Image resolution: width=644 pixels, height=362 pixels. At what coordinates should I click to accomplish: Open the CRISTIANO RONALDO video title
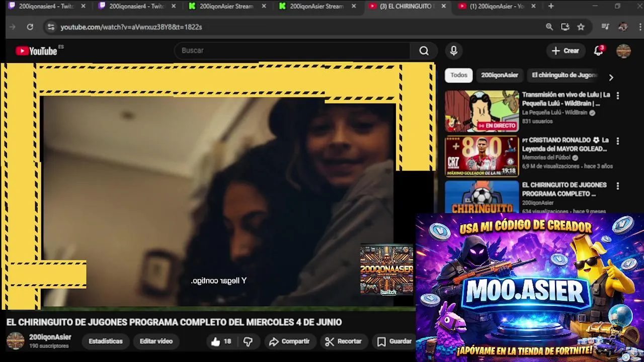(x=566, y=144)
